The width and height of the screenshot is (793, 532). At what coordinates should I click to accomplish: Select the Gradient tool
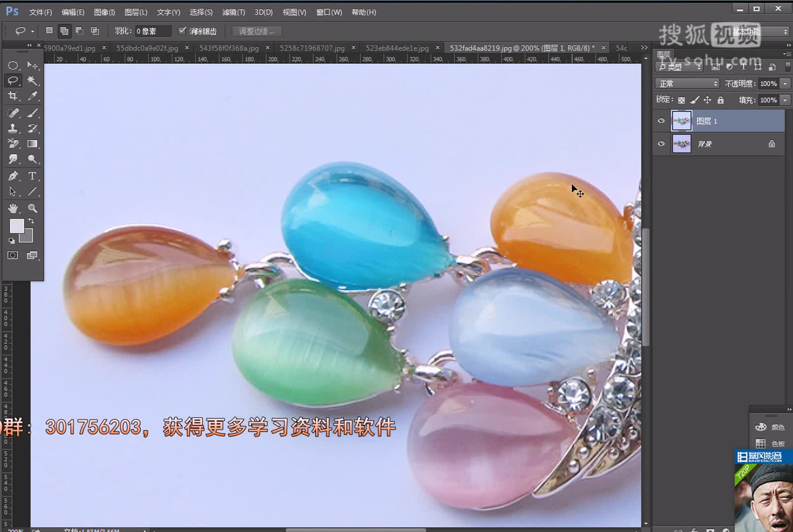tap(33, 144)
